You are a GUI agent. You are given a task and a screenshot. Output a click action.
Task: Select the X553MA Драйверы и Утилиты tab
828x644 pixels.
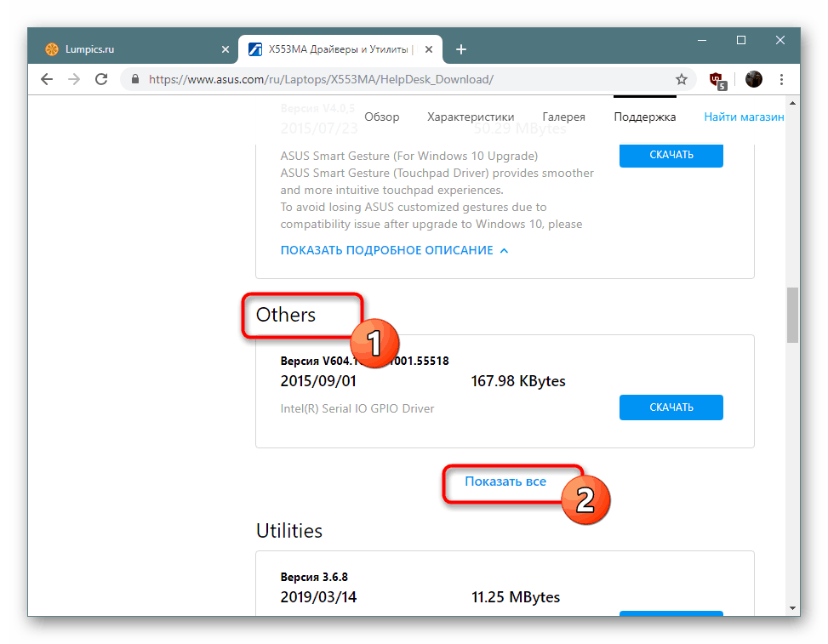coord(340,49)
